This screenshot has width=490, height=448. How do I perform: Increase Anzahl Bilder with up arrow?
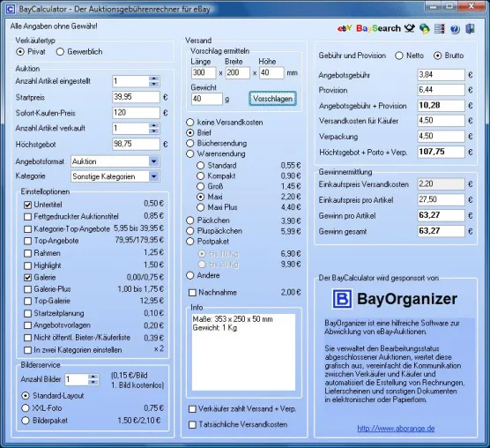click(93, 377)
